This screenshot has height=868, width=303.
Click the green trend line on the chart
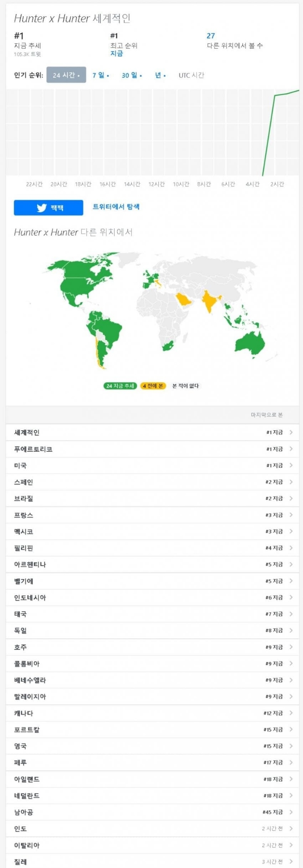pos(269,135)
